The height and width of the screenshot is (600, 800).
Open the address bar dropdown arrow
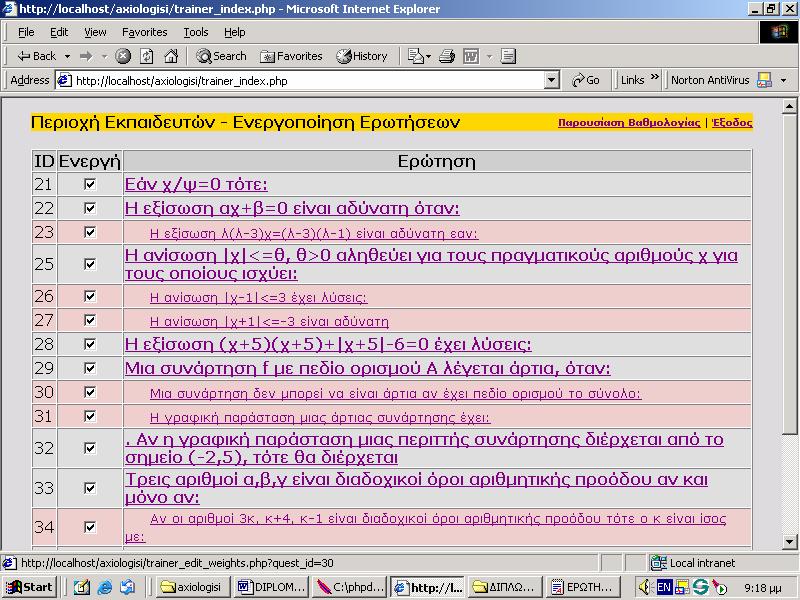[552, 80]
